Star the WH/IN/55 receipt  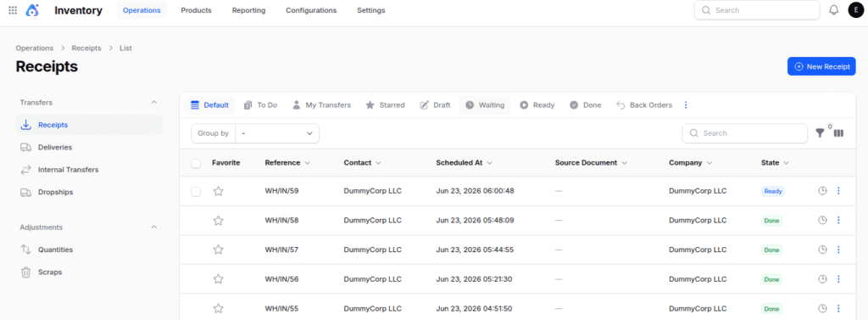[218, 308]
